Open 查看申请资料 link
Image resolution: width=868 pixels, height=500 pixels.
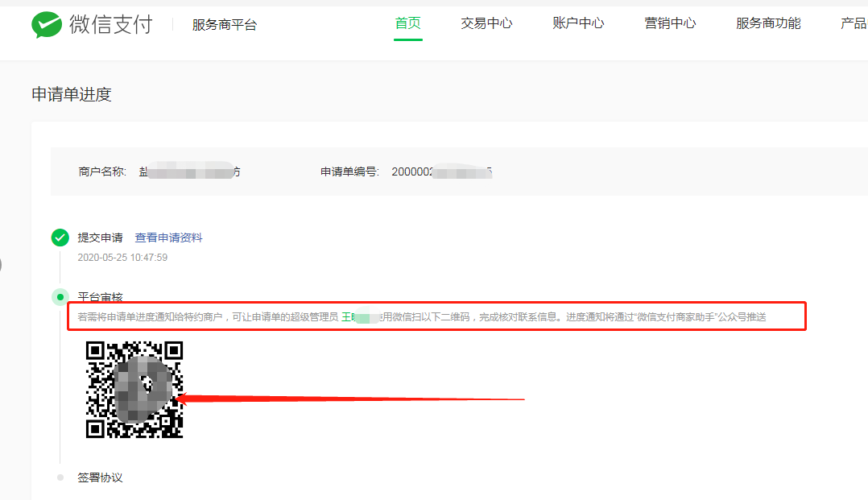(x=169, y=238)
